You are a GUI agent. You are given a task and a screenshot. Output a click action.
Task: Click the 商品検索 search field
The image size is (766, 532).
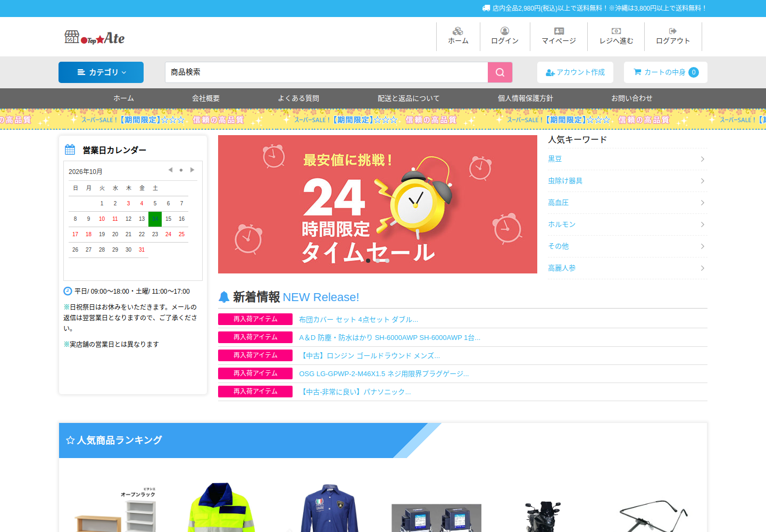pyautogui.click(x=326, y=72)
